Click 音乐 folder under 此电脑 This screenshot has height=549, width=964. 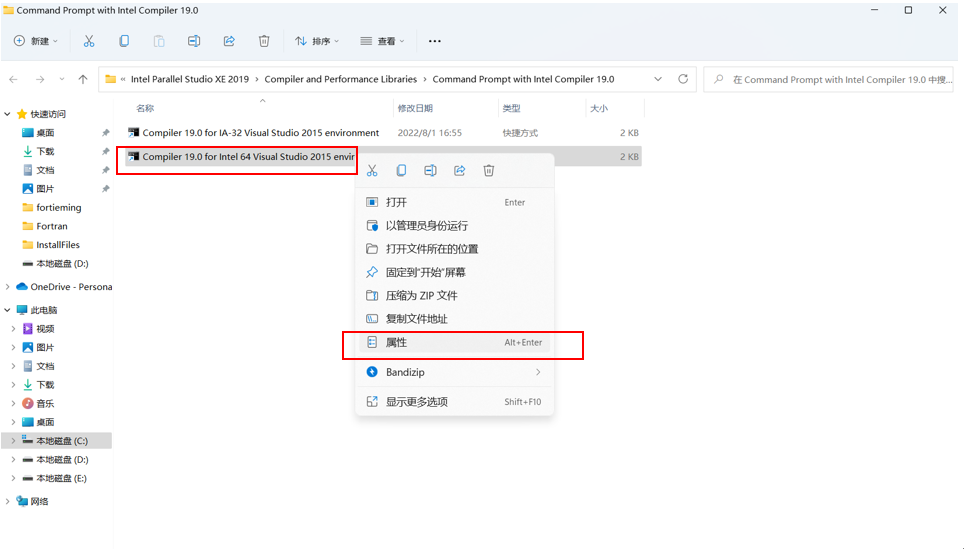click(x=45, y=404)
